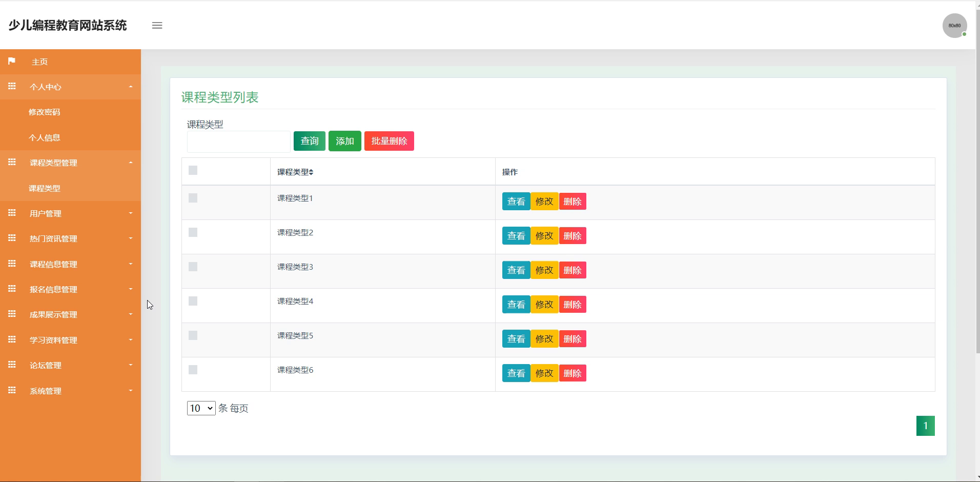This screenshot has height=482, width=980.
Task: Check the box for 课程类型6 row
Action: click(193, 370)
